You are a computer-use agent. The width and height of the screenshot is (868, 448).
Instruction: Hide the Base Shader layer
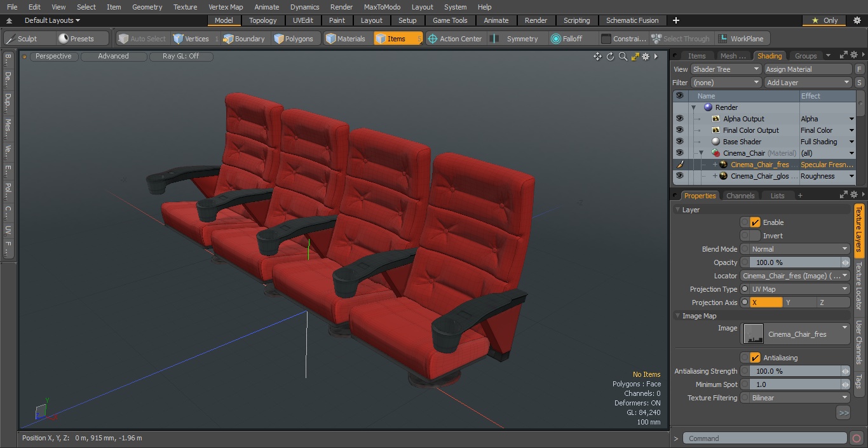click(679, 142)
